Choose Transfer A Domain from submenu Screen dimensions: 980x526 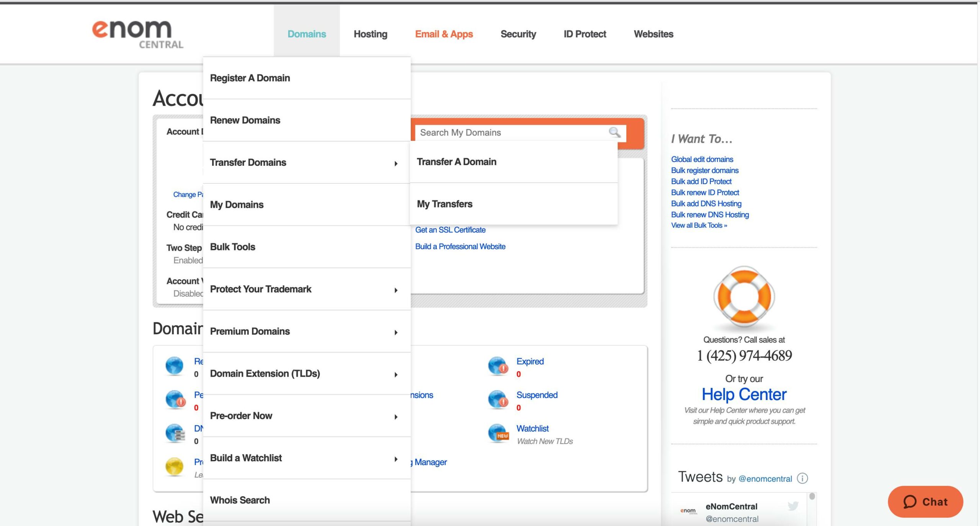coord(513,162)
